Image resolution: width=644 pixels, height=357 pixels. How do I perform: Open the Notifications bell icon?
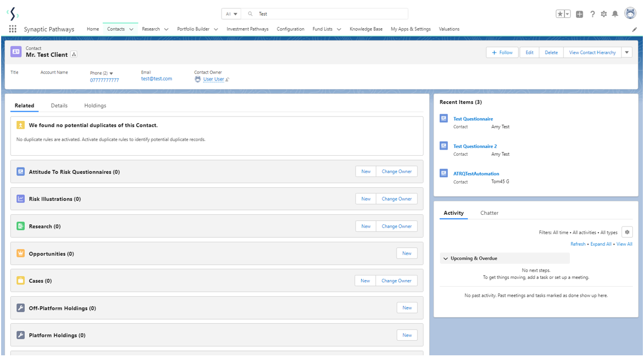pos(615,14)
